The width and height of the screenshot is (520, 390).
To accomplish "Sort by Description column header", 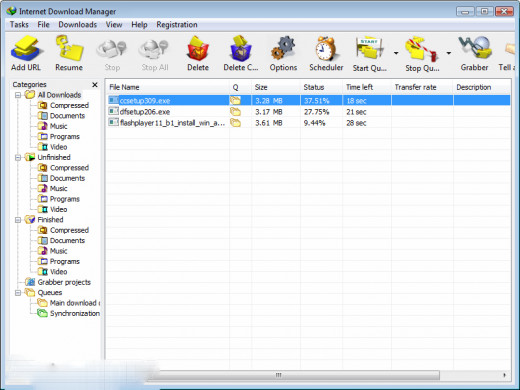I will click(x=482, y=87).
